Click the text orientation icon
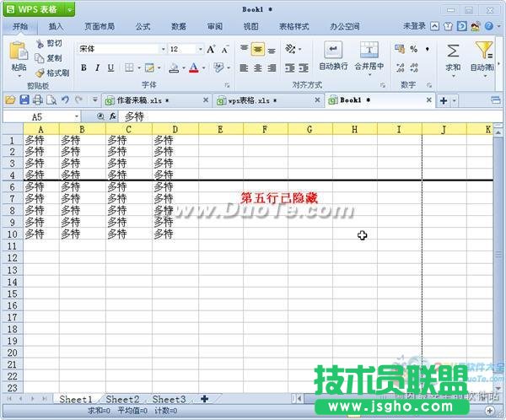 click(x=290, y=49)
